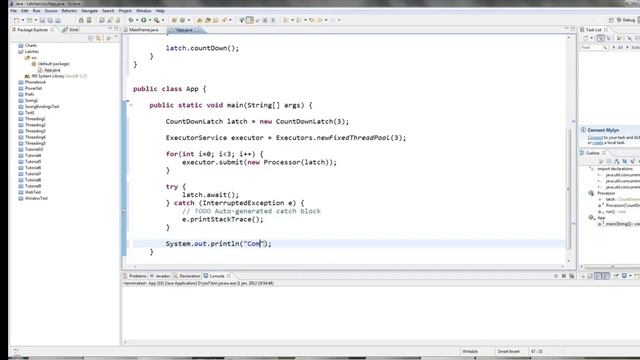Open the Refactor menu

69,11
